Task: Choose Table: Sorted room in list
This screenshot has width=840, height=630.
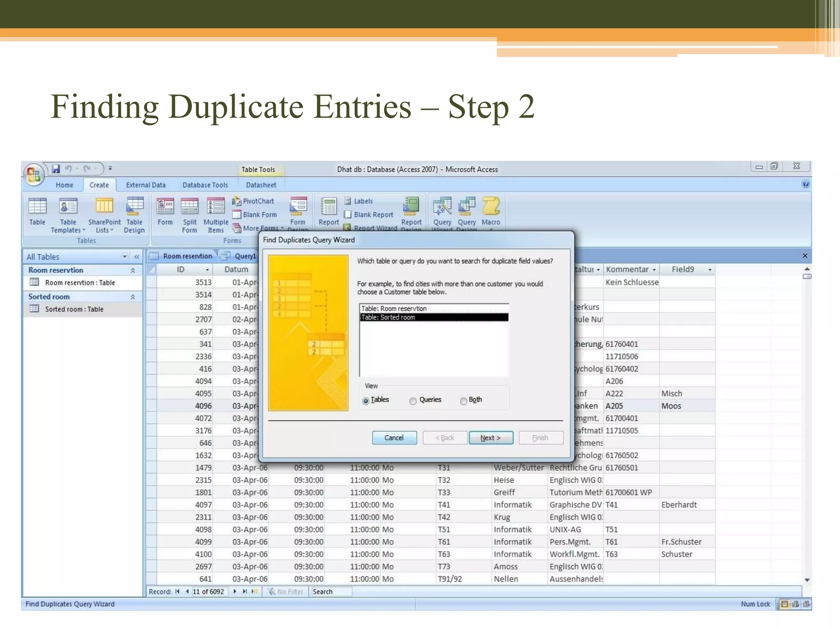Action: point(434,317)
